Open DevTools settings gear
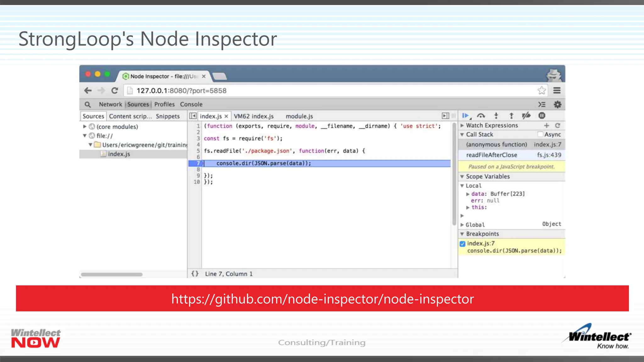 coord(558,104)
